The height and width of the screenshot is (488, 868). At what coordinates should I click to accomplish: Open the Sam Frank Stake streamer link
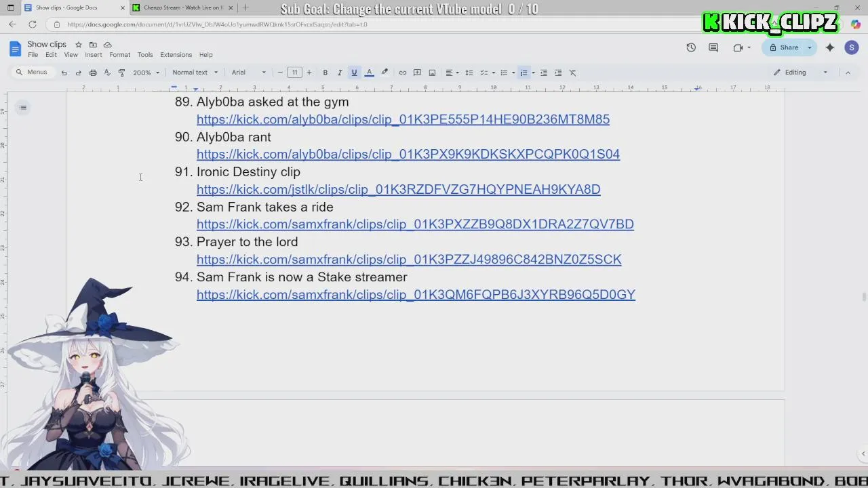pos(416,295)
